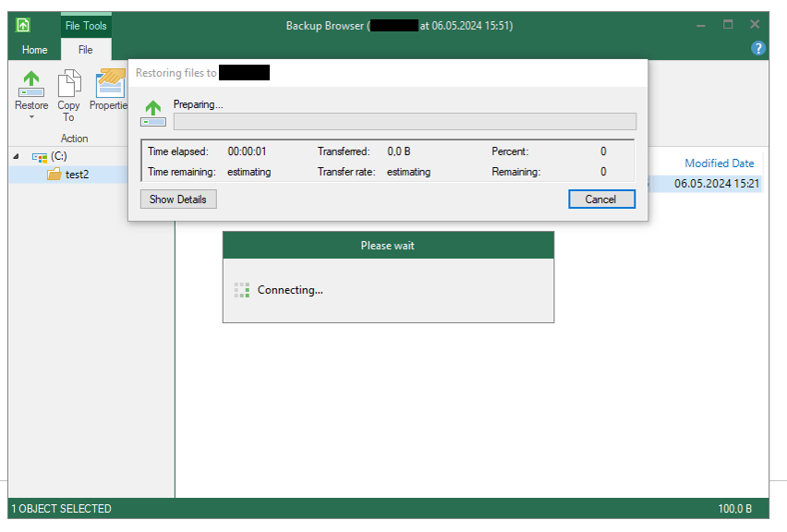Select the Restore tool icon
Image resolution: width=787 pixels, height=532 pixels.
click(x=30, y=86)
